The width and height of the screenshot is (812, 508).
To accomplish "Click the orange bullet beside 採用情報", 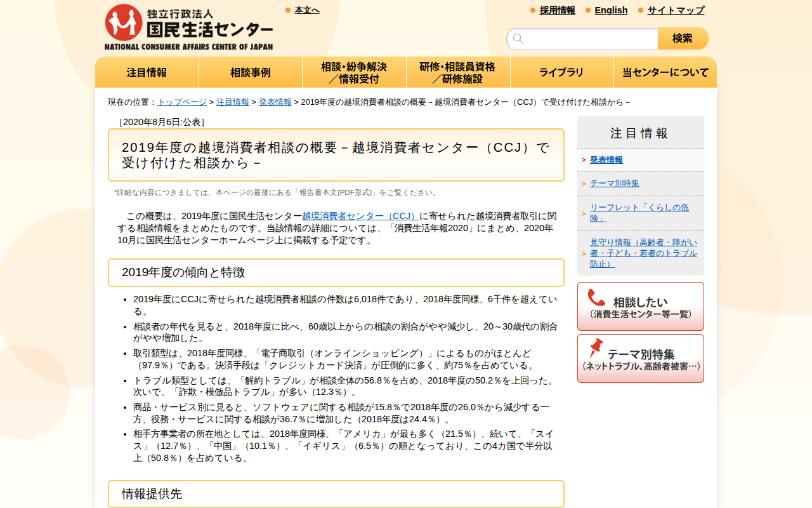I will tap(532, 10).
